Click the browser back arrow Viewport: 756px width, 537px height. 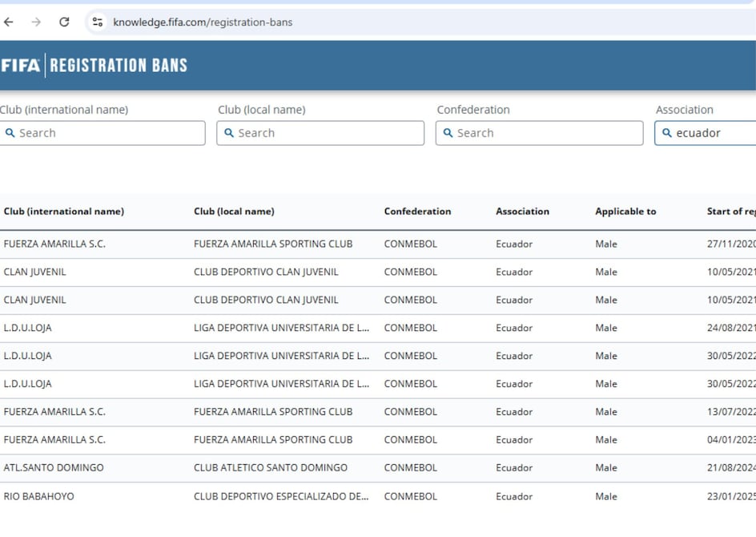pyautogui.click(x=9, y=22)
